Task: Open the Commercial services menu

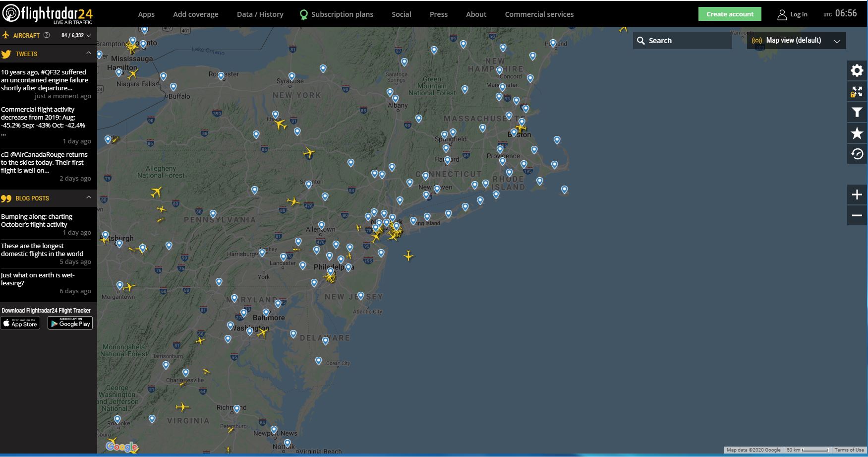Action: (539, 14)
